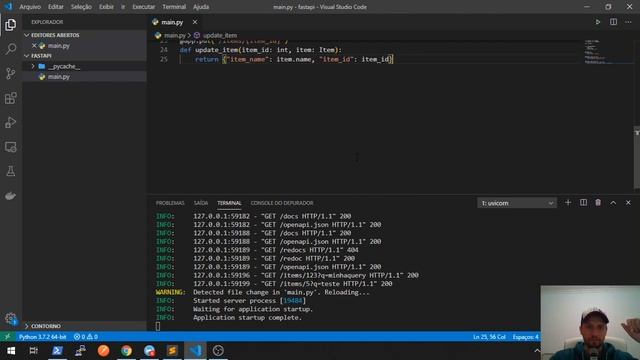Switch to the Problemas panel tab
The height and width of the screenshot is (360, 640).
click(170, 203)
